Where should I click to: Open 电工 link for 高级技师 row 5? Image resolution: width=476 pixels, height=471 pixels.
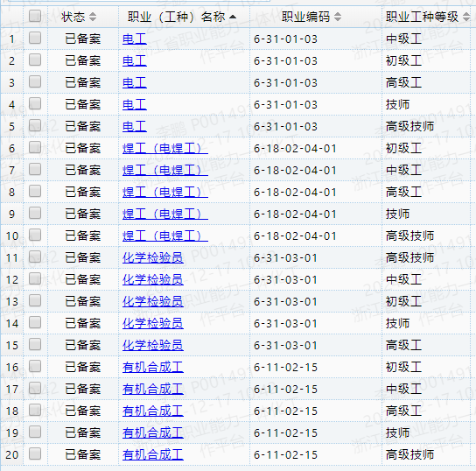[135, 127]
